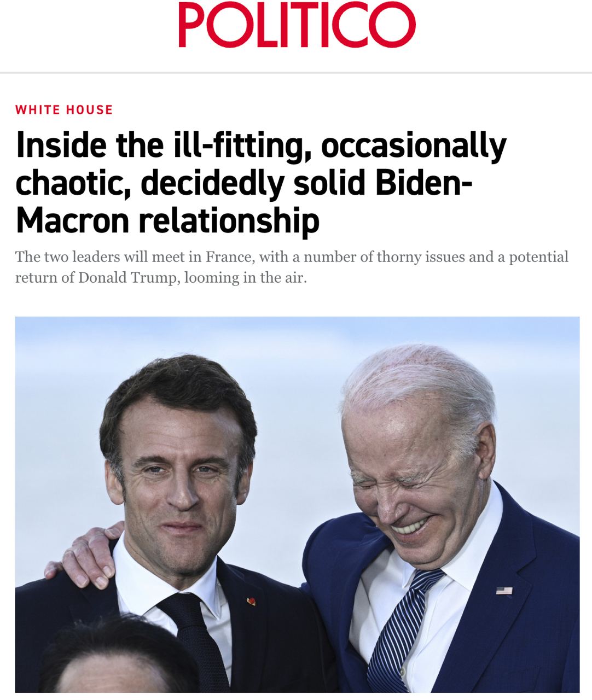
Task: Click the American flag lapel pin in photo
Action: [504, 591]
